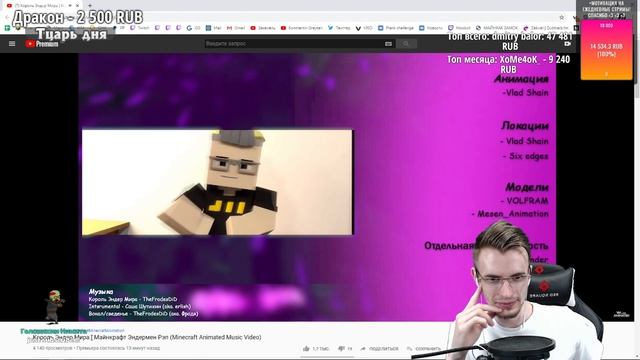Viewport: 640px width, 360px height.
Task: Click the camera create-video icon in header
Action: pos(567,44)
